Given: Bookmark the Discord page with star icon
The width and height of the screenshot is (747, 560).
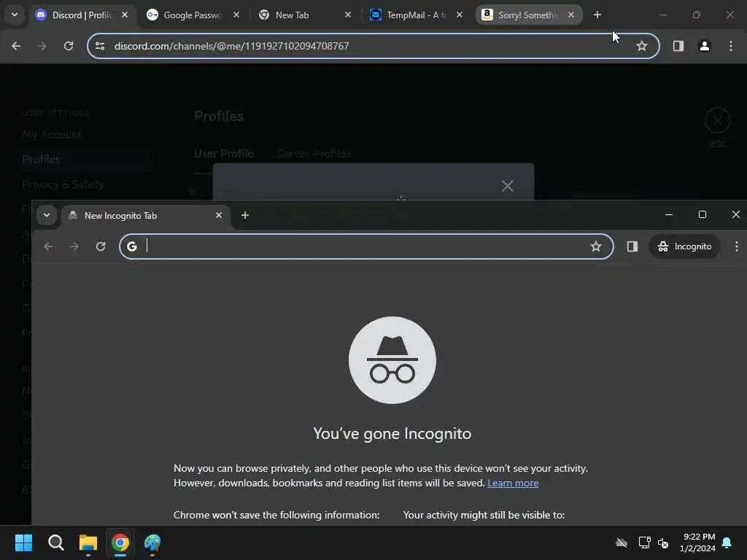Looking at the screenshot, I should (x=642, y=46).
